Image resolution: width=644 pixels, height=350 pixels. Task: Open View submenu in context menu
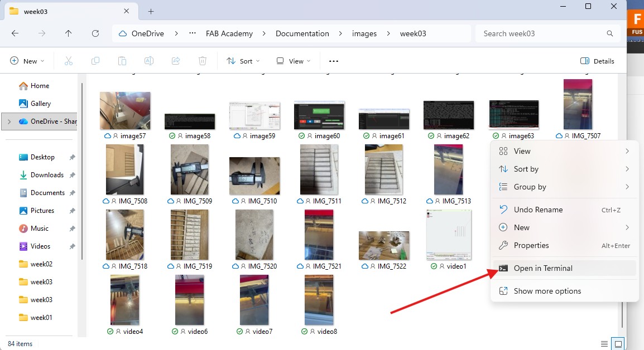[x=564, y=152]
